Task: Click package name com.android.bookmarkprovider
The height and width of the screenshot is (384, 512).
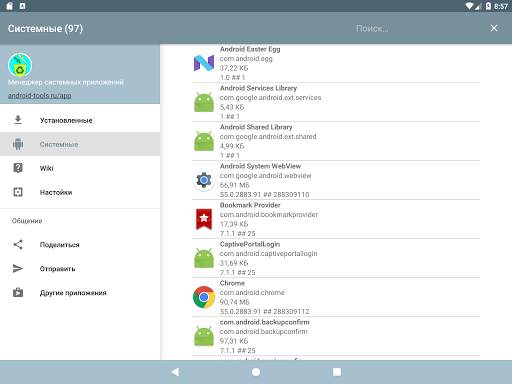Action: (269, 215)
